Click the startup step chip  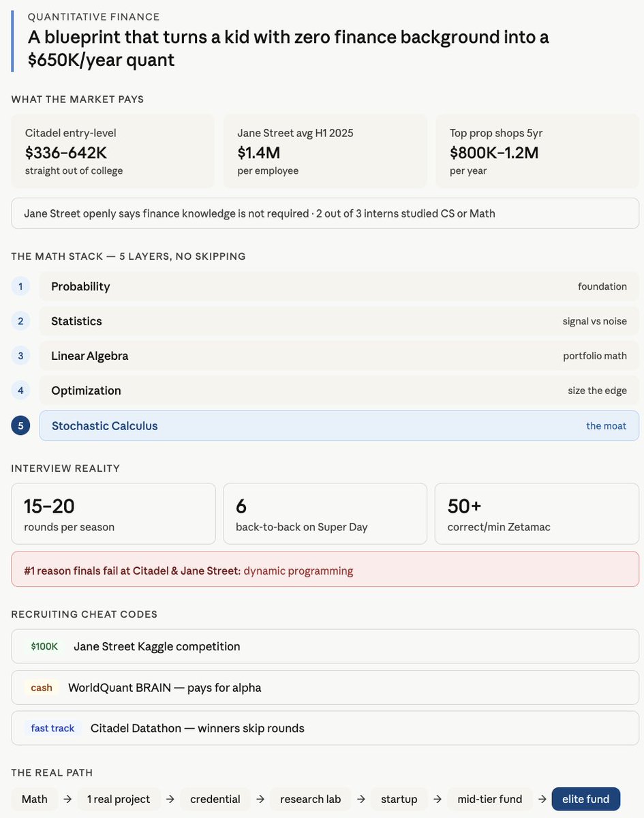(x=399, y=799)
